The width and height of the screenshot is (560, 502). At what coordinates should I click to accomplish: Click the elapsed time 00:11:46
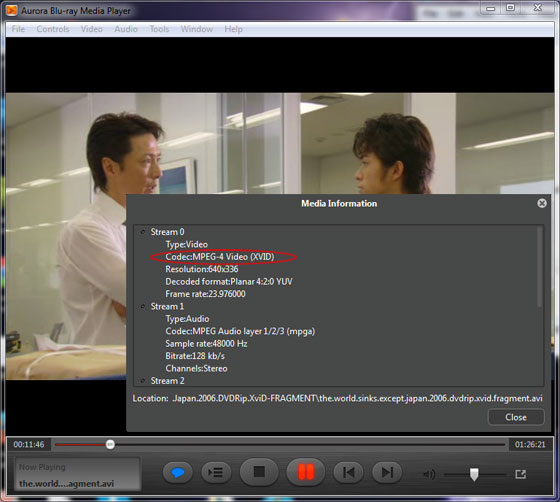[x=29, y=445]
